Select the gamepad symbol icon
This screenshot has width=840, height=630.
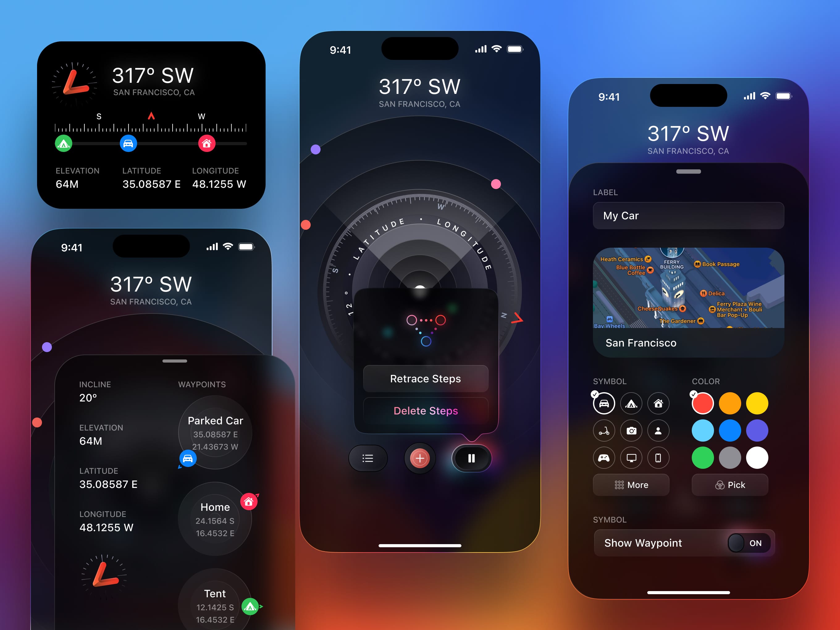coord(604,458)
